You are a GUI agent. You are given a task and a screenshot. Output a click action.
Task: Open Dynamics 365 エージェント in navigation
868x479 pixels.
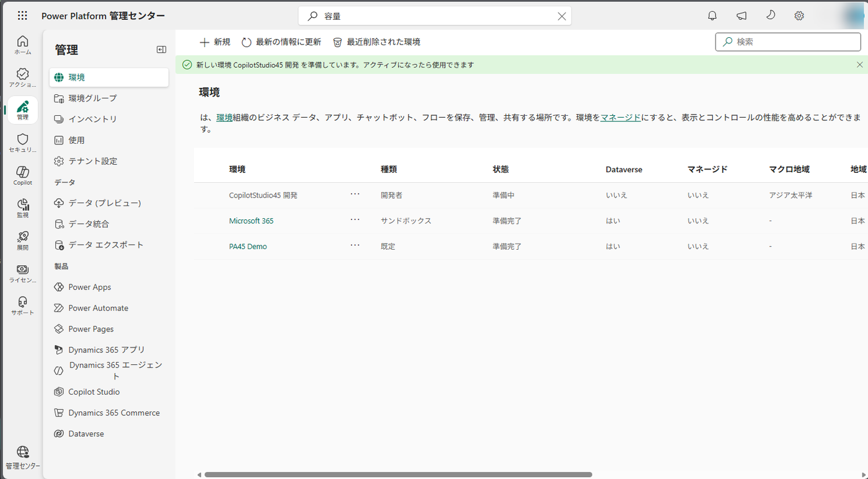[109, 371]
